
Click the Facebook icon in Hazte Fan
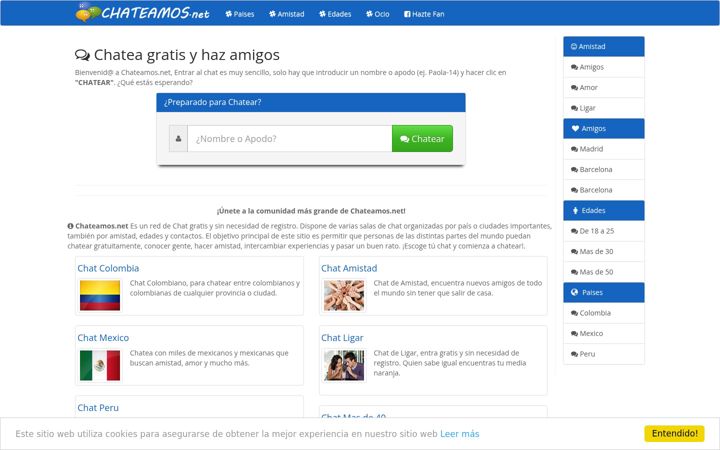pyautogui.click(x=407, y=14)
